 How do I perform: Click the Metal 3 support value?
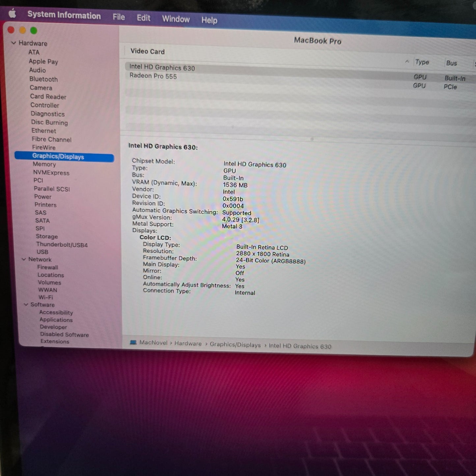point(232,226)
